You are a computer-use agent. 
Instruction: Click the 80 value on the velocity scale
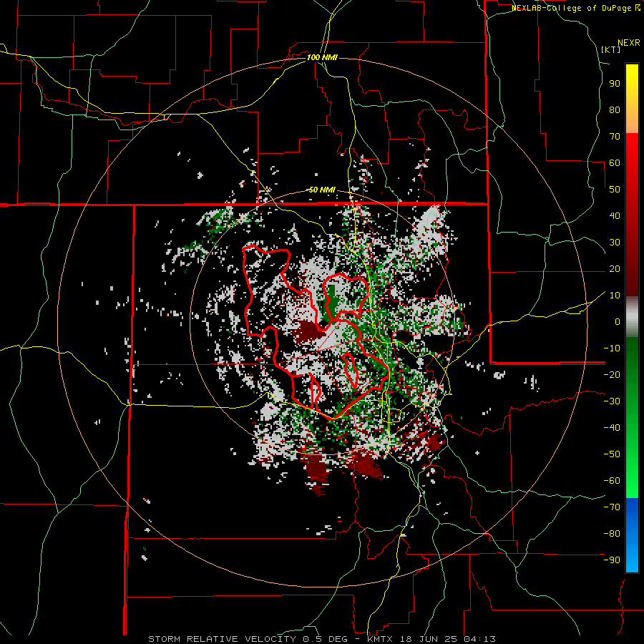tap(615, 109)
